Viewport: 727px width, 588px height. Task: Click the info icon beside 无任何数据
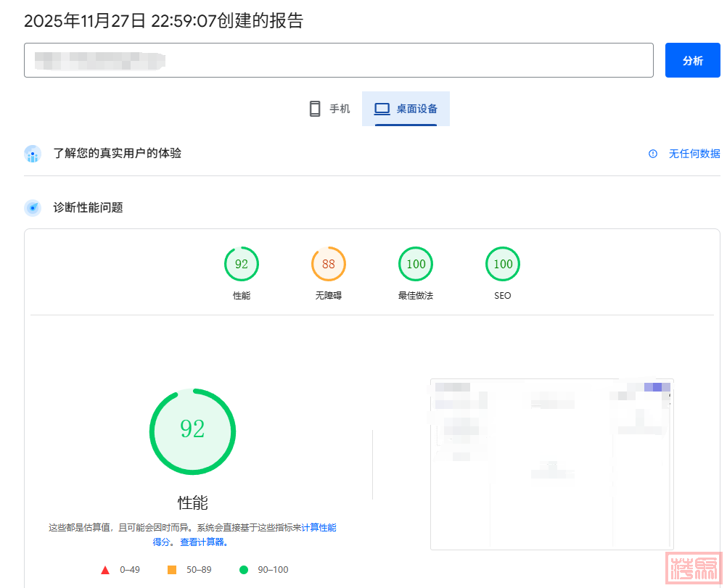click(x=653, y=154)
